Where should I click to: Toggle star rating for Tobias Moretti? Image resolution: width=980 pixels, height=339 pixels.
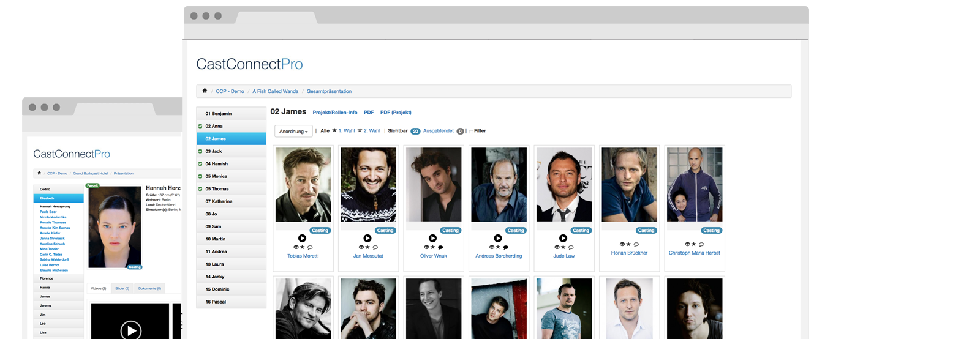tap(303, 247)
